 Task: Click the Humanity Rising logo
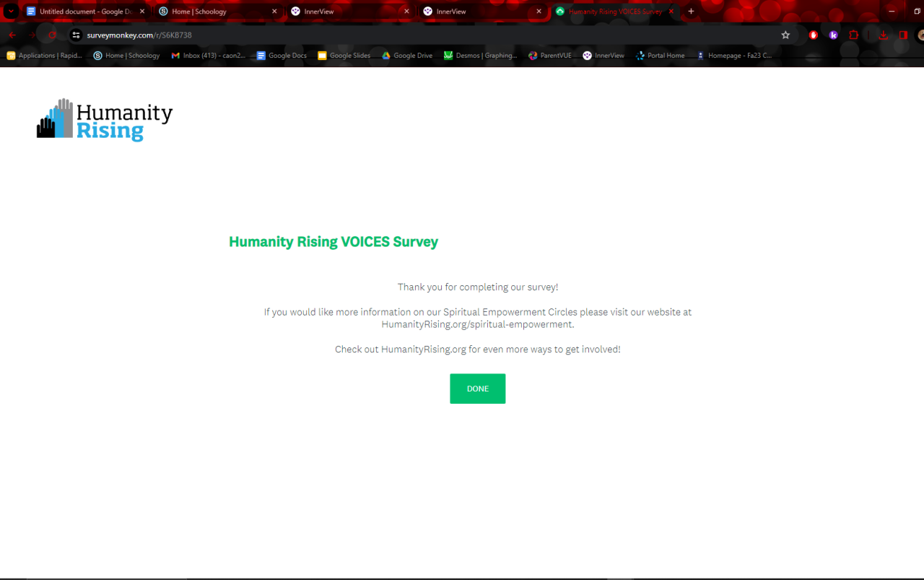tap(105, 120)
